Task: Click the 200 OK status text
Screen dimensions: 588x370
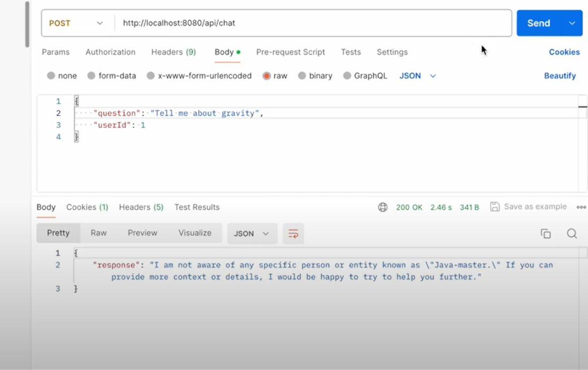Action: coord(409,207)
